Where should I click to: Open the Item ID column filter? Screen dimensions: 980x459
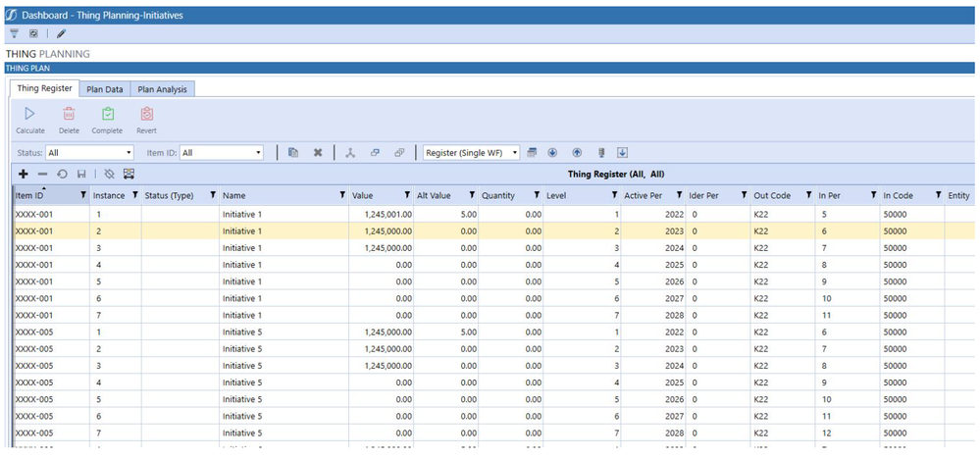click(x=83, y=195)
